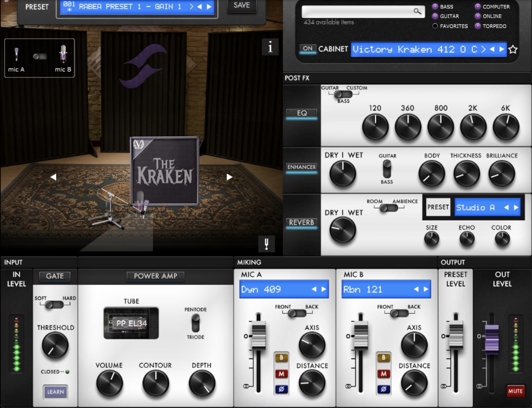Mark cabinet as favorite with star icon
Screen dimensions: 532x408
513,49
